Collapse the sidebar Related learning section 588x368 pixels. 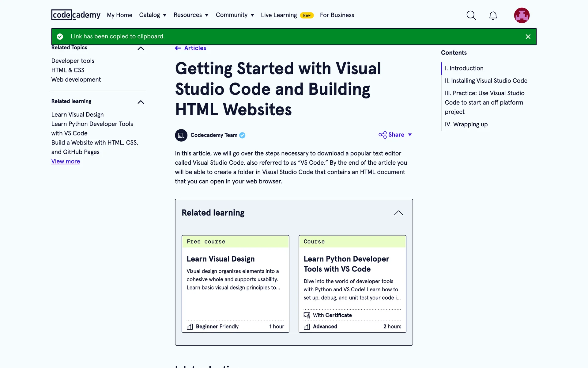tap(141, 102)
